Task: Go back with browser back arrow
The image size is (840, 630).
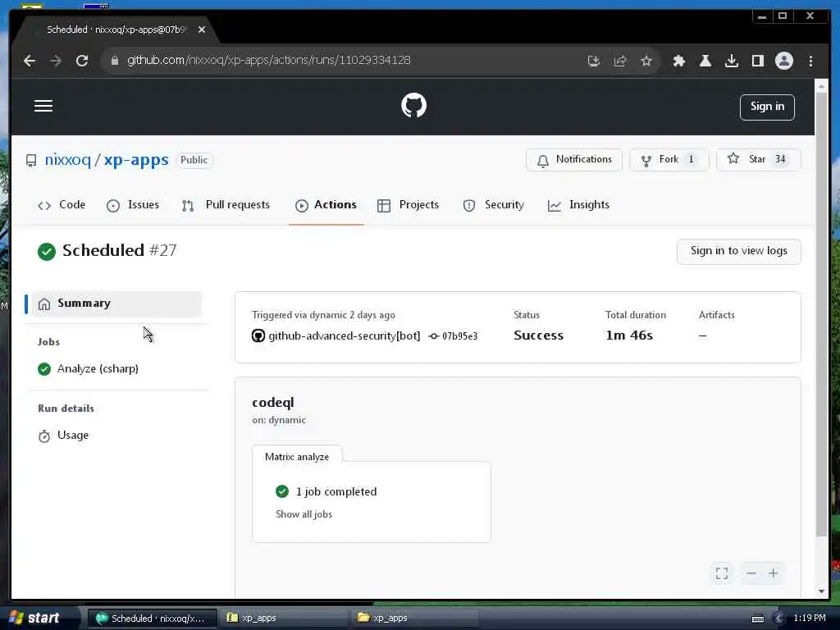Action: tap(30, 61)
